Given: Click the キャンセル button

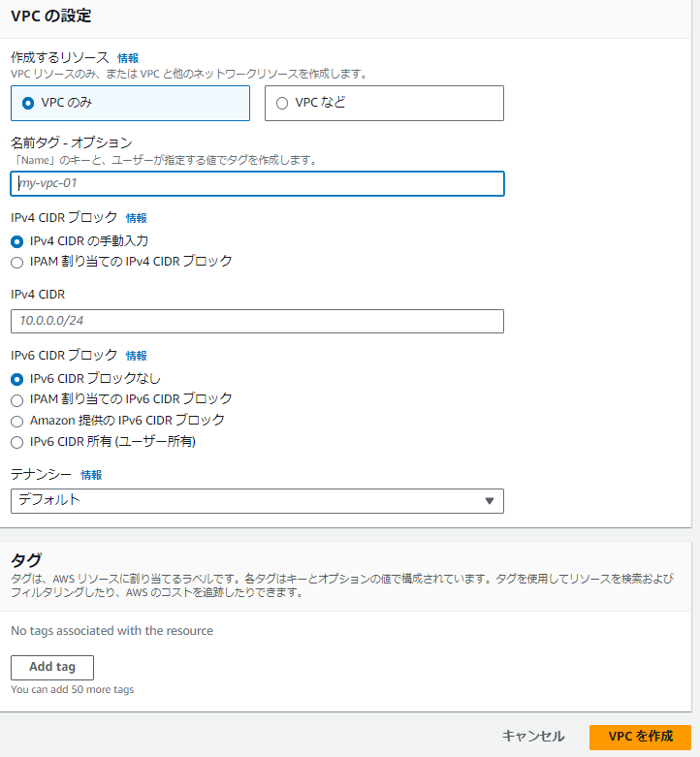Looking at the screenshot, I should (x=533, y=737).
